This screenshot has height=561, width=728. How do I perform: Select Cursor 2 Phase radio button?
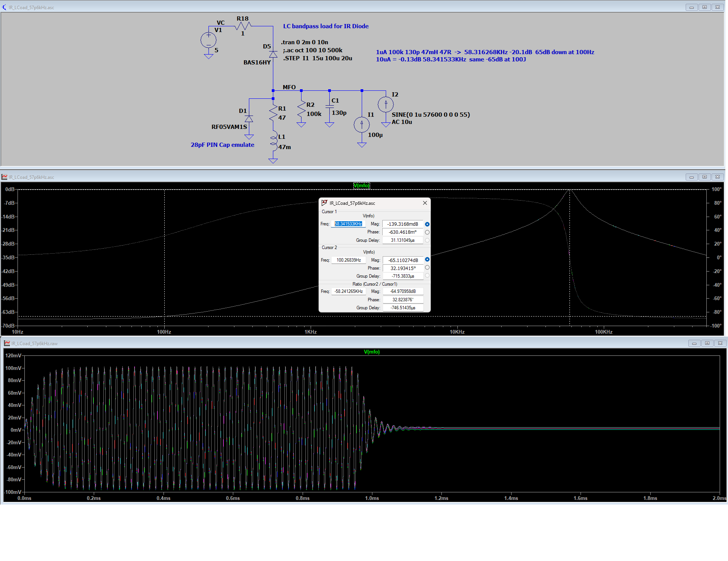click(427, 268)
